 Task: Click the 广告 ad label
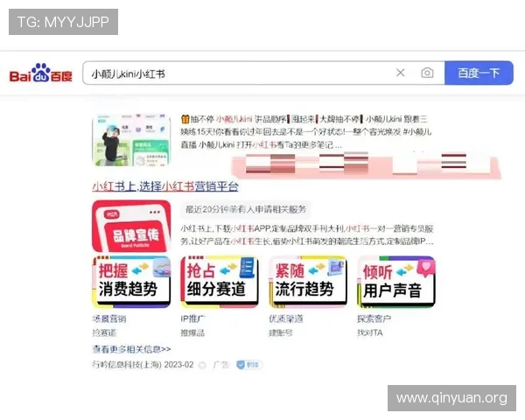click(220, 365)
